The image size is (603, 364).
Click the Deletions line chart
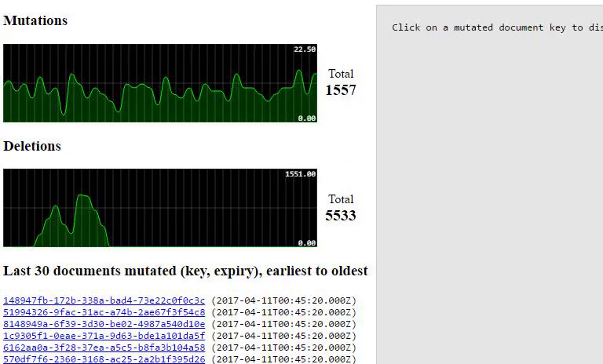(160, 208)
